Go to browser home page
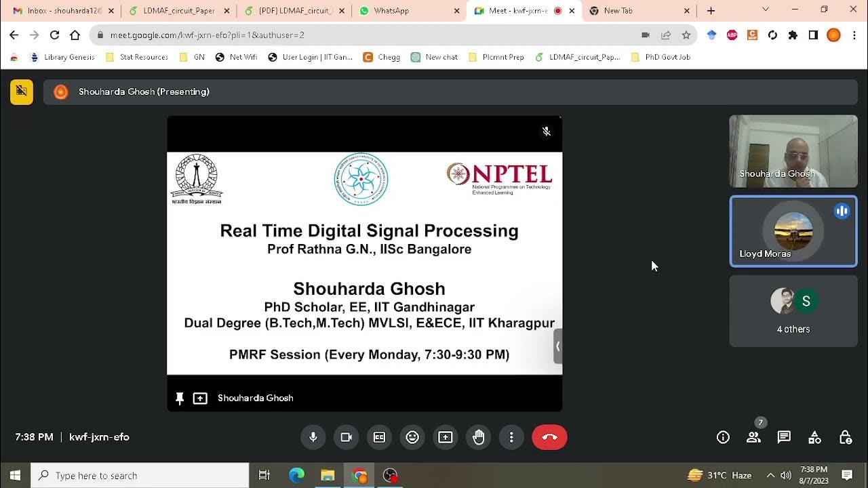This screenshot has height=488, width=868. 75,35
